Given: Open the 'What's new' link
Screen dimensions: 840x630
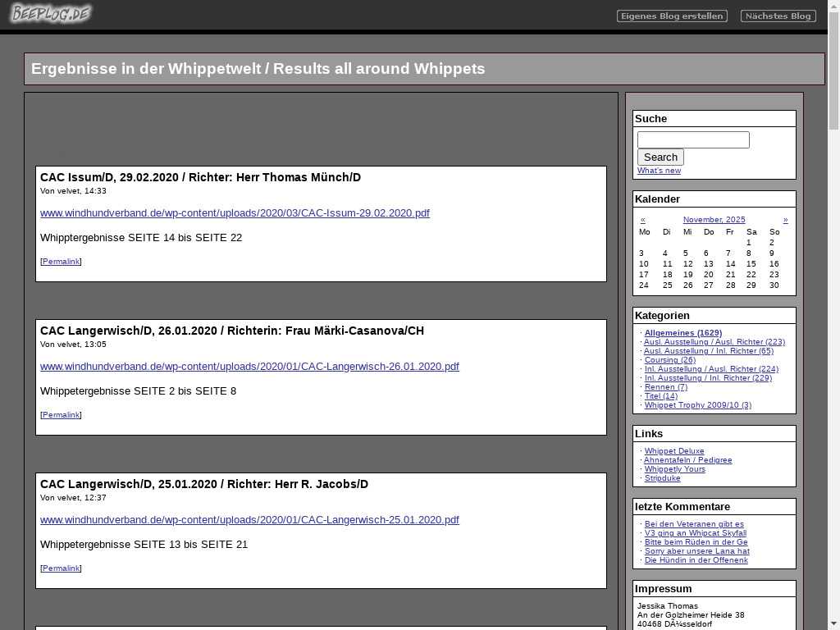Looking at the screenshot, I should 659,171.
